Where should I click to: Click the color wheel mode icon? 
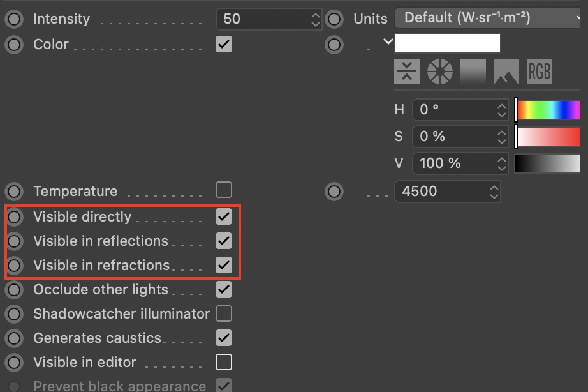pyautogui.click(x=440, y=72)
